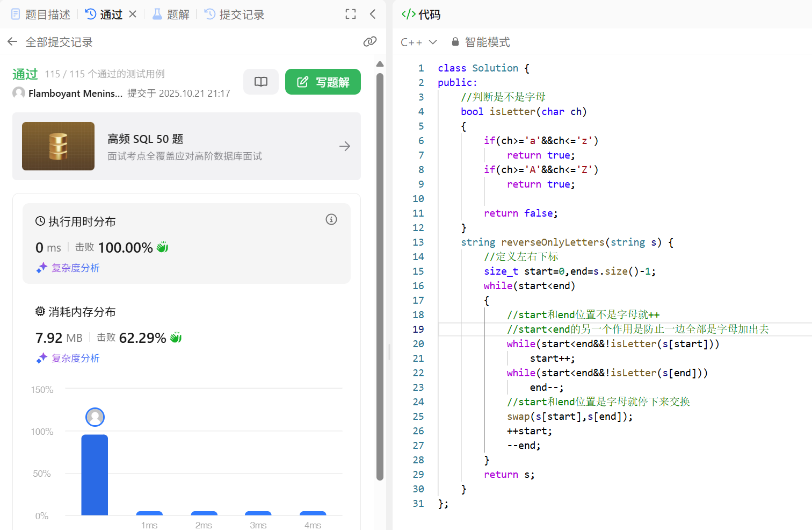Click scroll-up arrow of left panel
The image size is (812, 530).
380,64
